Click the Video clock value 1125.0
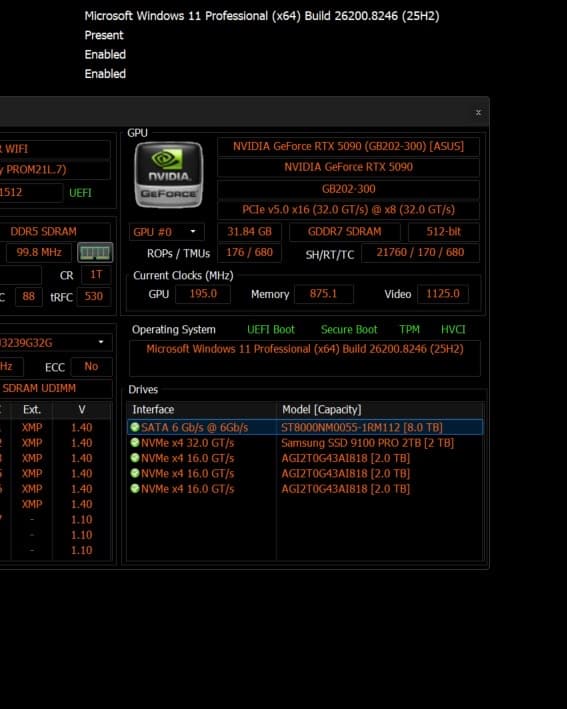This screenshot has height=709, width=567. [443, 294]
